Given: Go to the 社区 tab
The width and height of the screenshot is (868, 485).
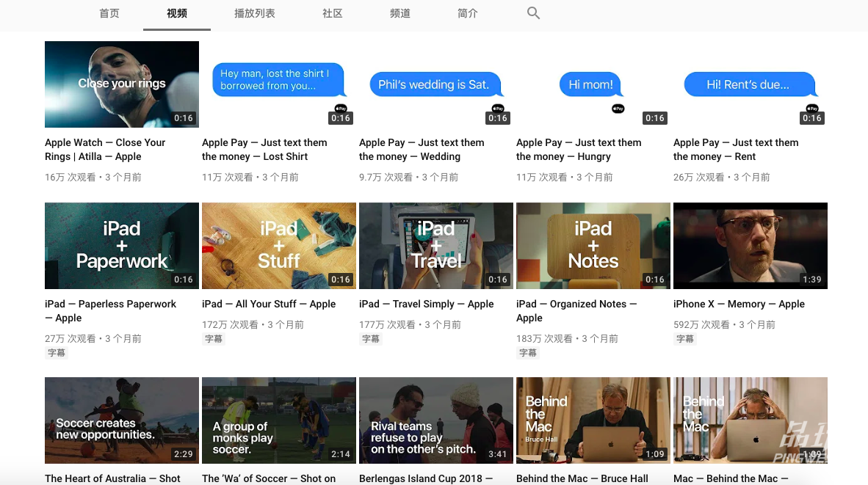Looking at the screenshot, I should click(333, 14).
